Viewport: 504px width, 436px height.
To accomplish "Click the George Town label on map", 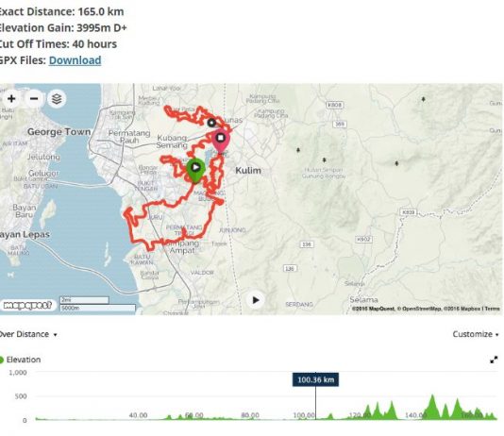I will click(x=59, y=132).
